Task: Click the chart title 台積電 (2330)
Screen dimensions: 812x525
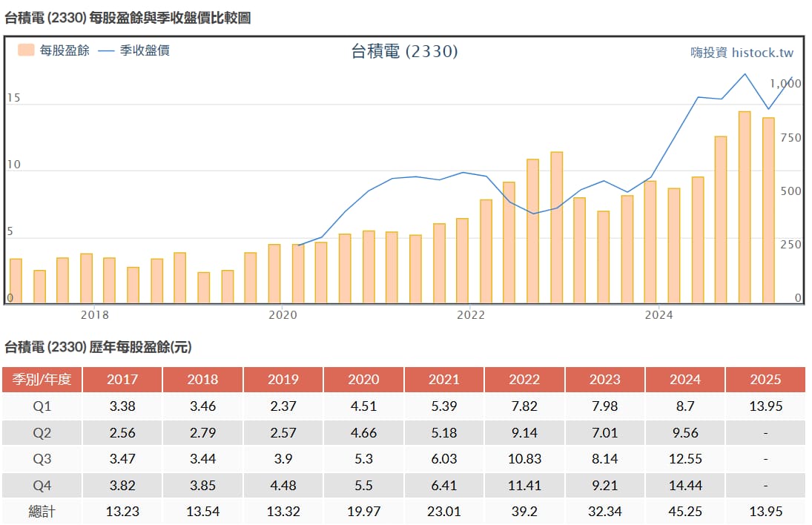Action: pyautogui.click(x=404, y=51)
